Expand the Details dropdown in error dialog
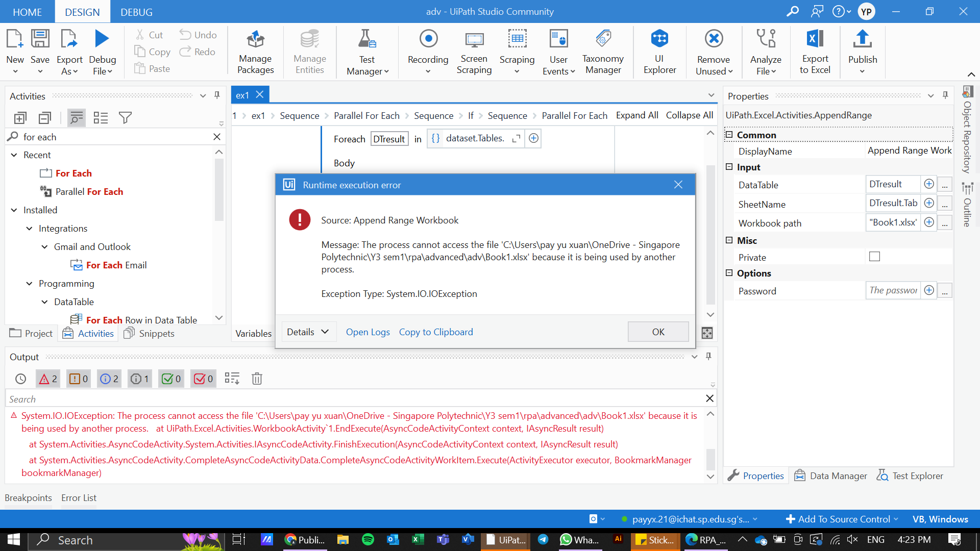Screen dimensions: 980x551 click(308, 332)
